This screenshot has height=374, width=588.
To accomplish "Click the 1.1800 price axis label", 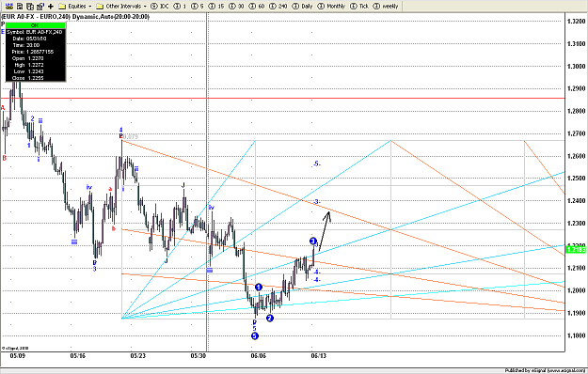I will pyautogui.click(x=576, y=335).
